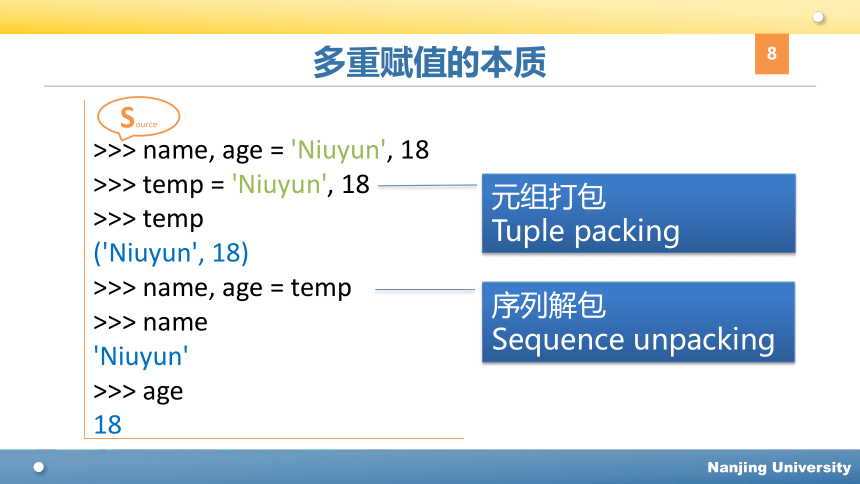Click the white dot in top-right corner
The height and width of the screenshot is (484, 860).
(x=818, y=17)
